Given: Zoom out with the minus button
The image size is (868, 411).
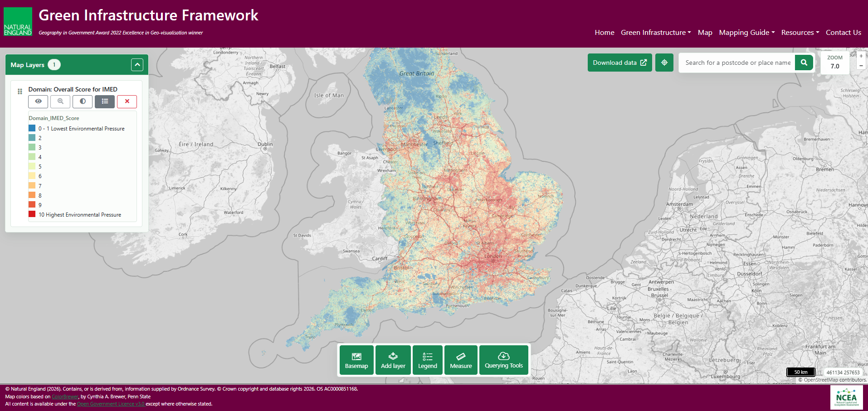Looking at the screenshot, I should pos(861,66).
